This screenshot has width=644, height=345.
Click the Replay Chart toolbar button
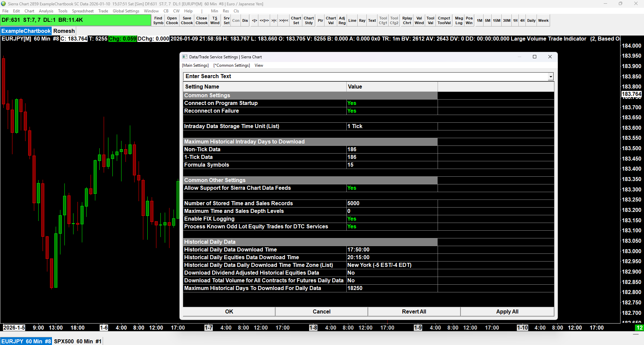407,20
